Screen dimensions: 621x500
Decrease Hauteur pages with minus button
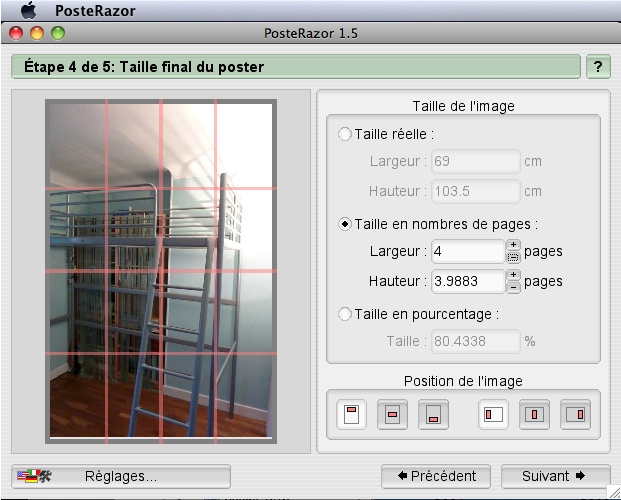coord(513,287)
